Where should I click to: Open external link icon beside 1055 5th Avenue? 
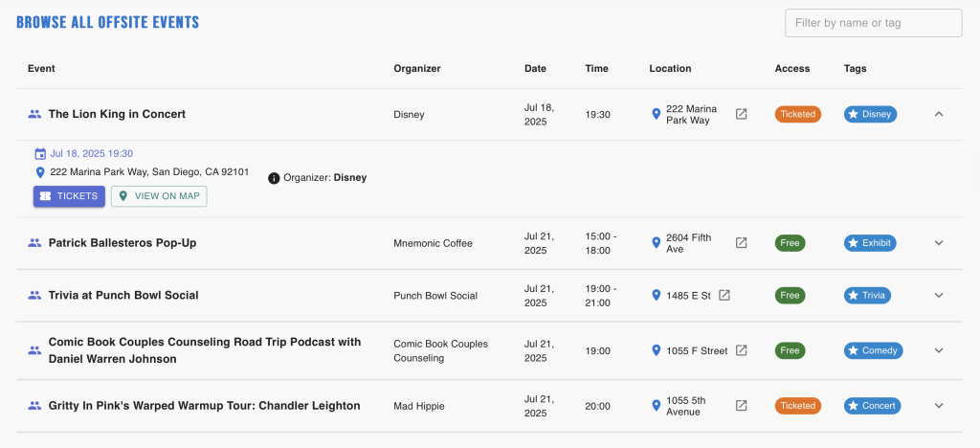pyautogui.click(x=741, y=406)
